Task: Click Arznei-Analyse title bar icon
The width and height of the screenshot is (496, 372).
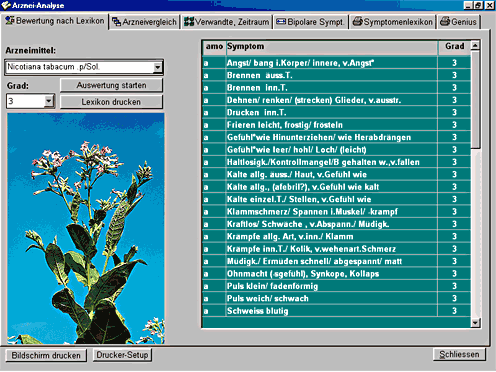Action: (6, 5)
